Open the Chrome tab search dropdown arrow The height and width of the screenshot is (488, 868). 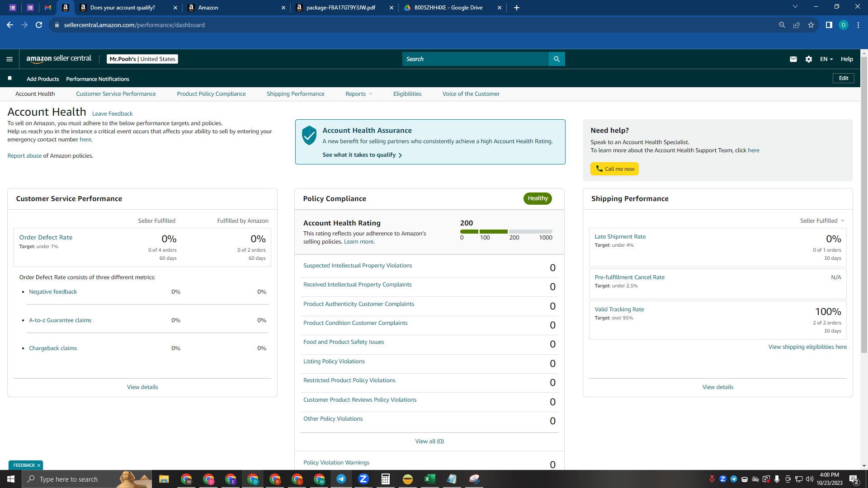pos(795,7)
